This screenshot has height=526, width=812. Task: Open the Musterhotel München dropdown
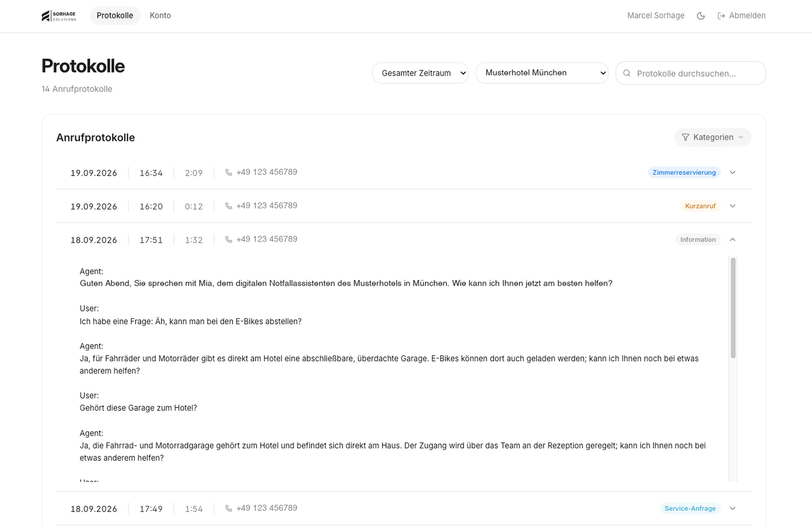pos(542,73)
